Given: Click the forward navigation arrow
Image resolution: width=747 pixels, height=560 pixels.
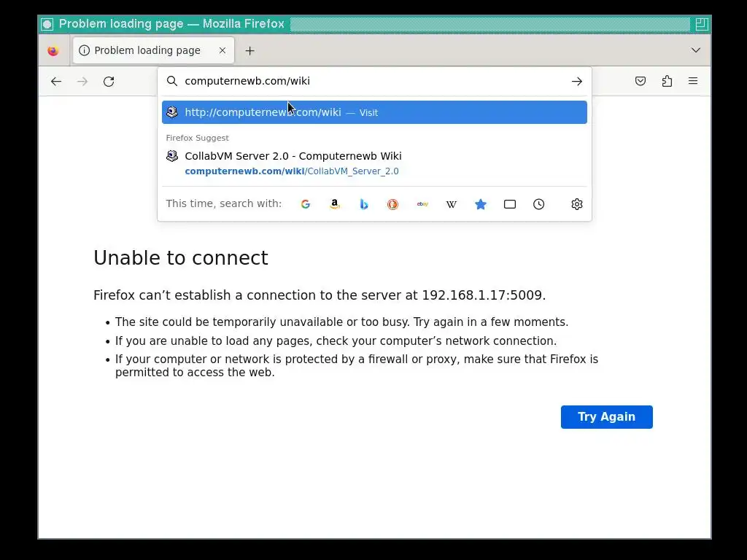Looking at the screenshot, I should pyautogui.click(x=82, y=82).
